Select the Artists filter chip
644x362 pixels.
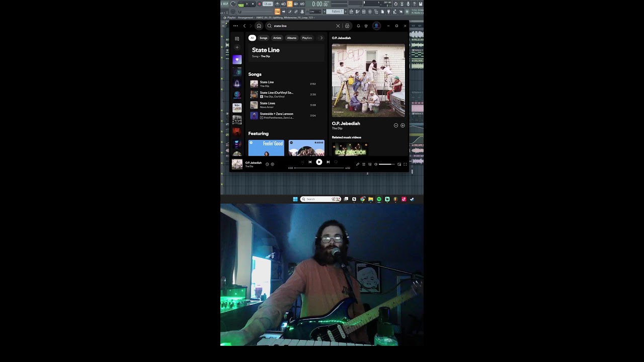[277, 38]
